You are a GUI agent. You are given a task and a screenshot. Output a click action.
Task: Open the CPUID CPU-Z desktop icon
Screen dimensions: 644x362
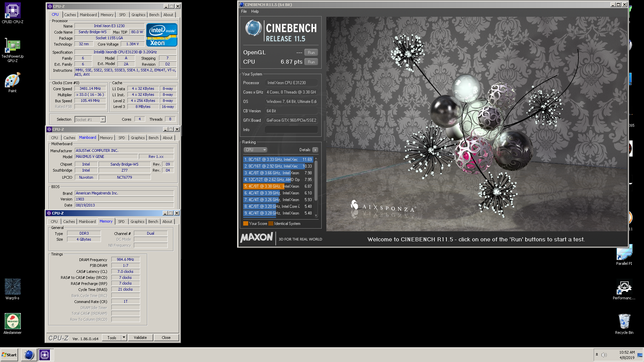click(12, 13)
